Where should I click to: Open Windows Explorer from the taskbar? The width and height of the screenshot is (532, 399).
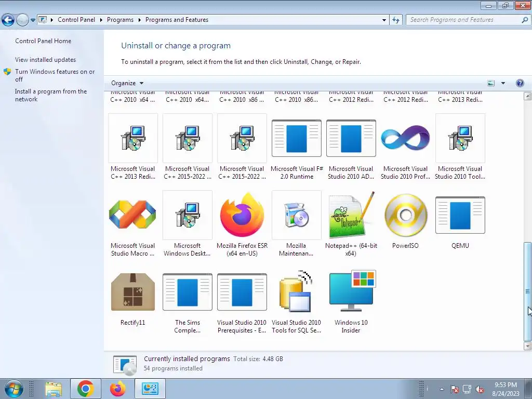(54, 389)
